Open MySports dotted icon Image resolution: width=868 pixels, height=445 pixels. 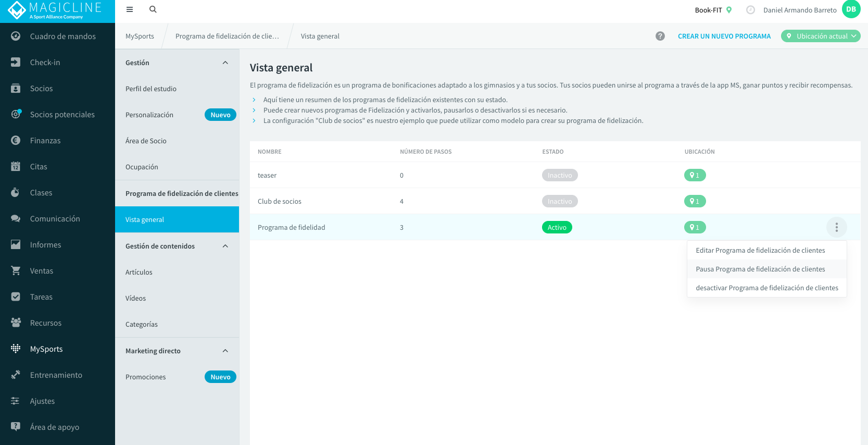(16, 349)
